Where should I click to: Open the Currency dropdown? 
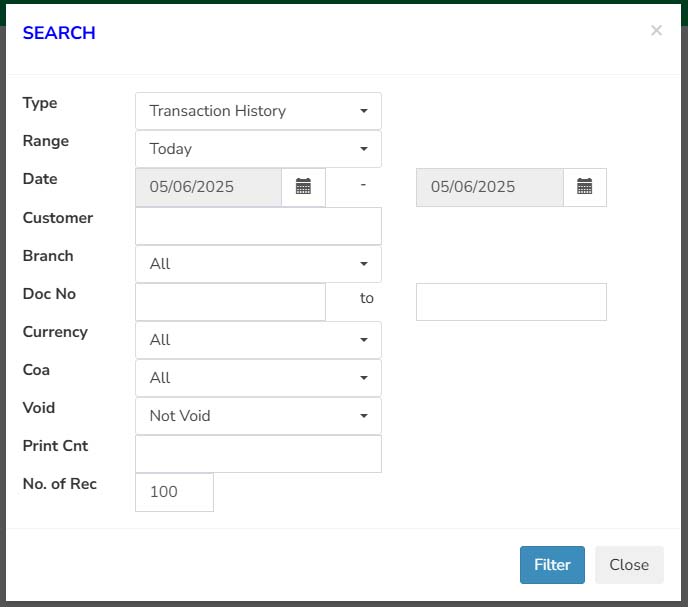click(258, 340)
